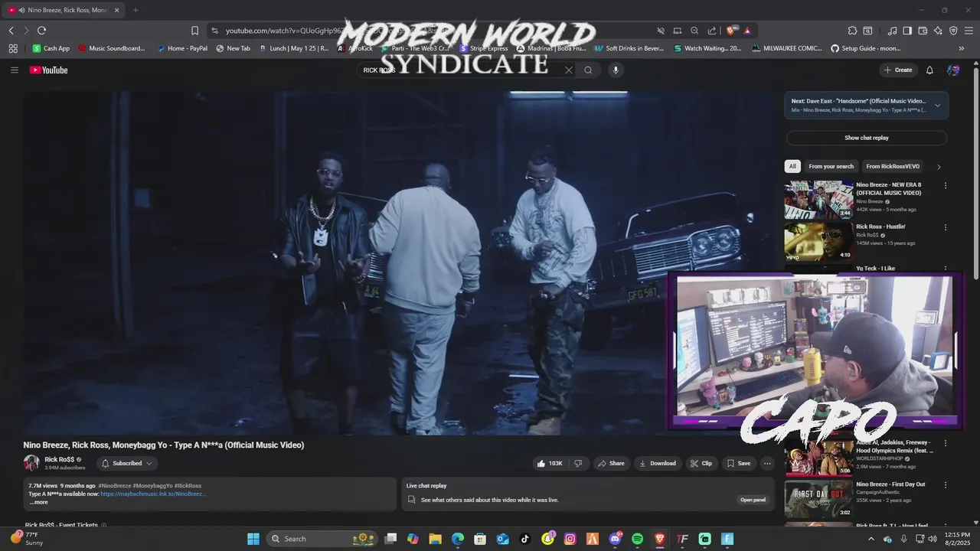
Task: Open browser main hamburger menu
Action: (x=969, y=31)
